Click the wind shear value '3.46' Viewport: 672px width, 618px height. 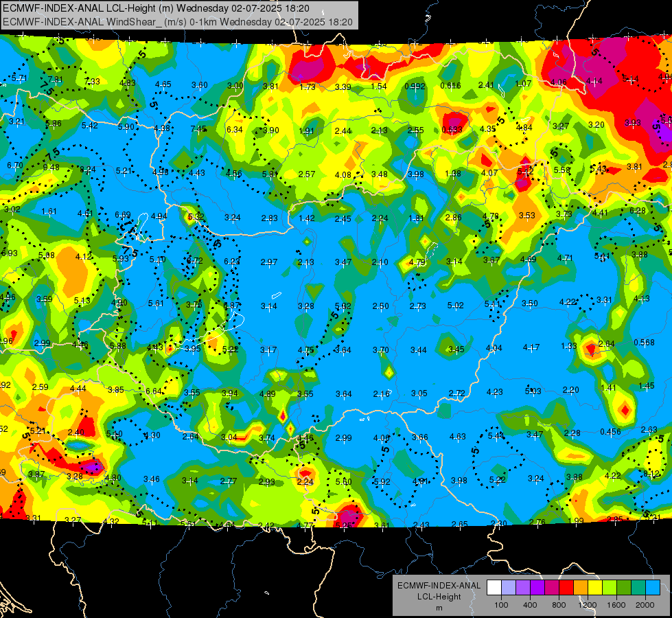151,479
